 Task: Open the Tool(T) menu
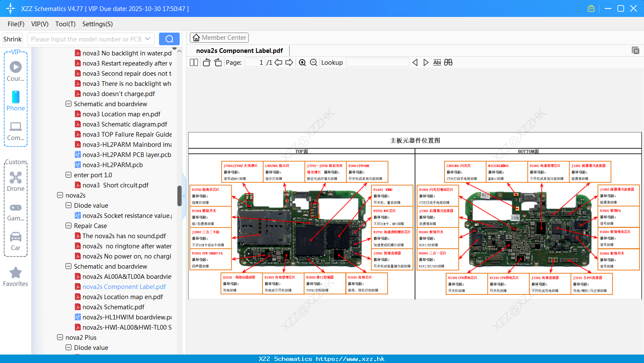click(65, 24)
